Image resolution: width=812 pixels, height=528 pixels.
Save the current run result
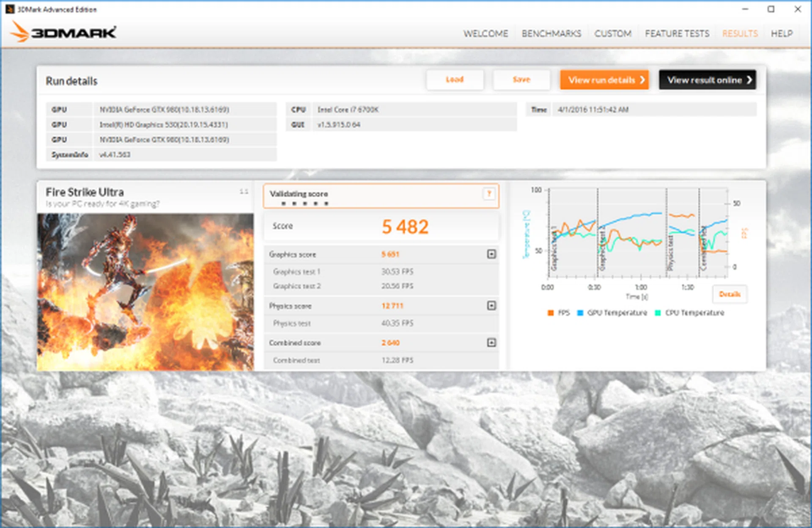tap(521, 80)
